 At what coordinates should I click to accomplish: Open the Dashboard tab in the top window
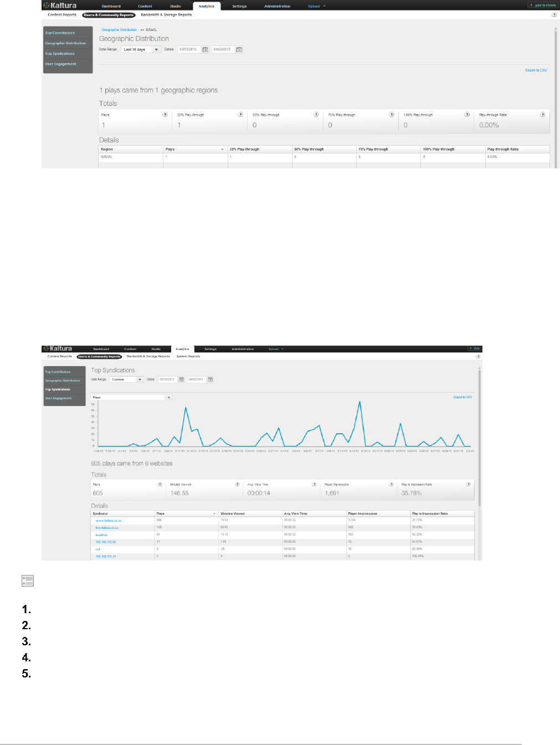(111, 6)
